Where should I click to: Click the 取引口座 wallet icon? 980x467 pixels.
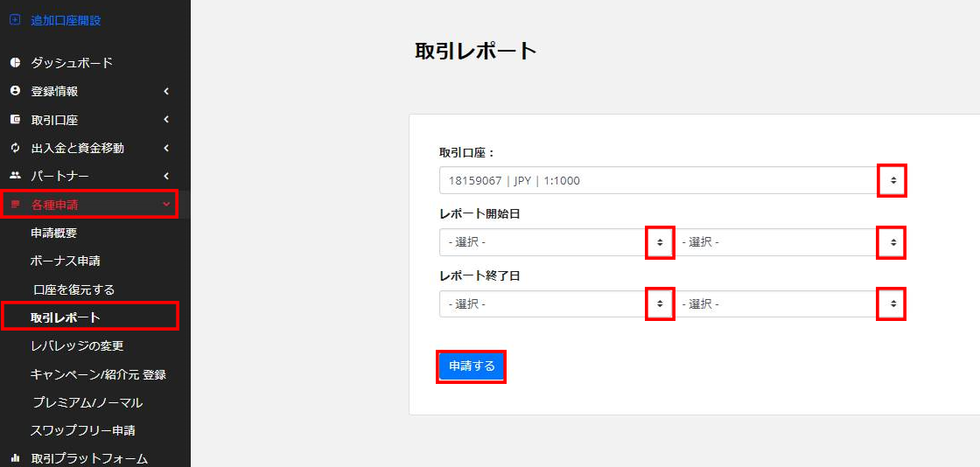coord(15,120)
